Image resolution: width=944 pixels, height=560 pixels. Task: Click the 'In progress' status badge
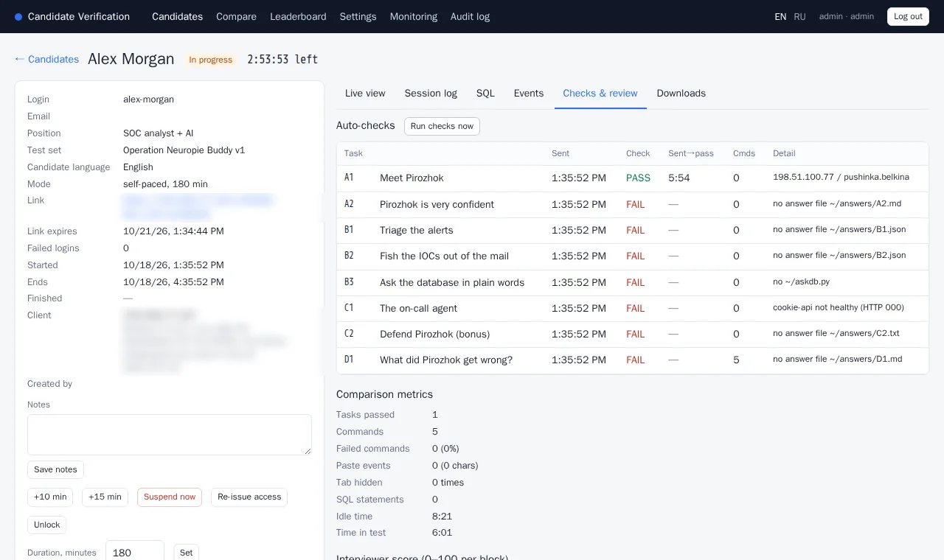(210, 60)
